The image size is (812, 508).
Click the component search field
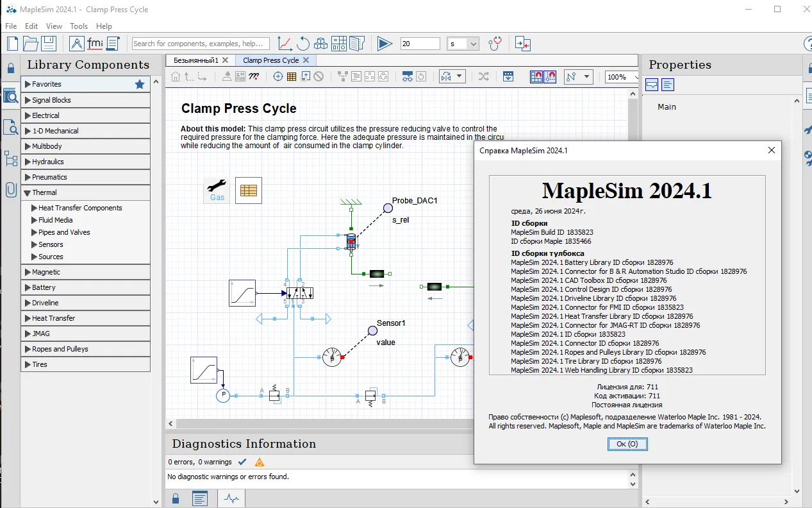point(200,44)
